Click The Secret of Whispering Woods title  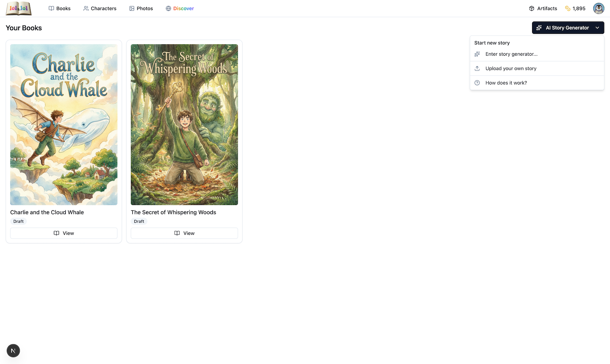click(173, 212)
